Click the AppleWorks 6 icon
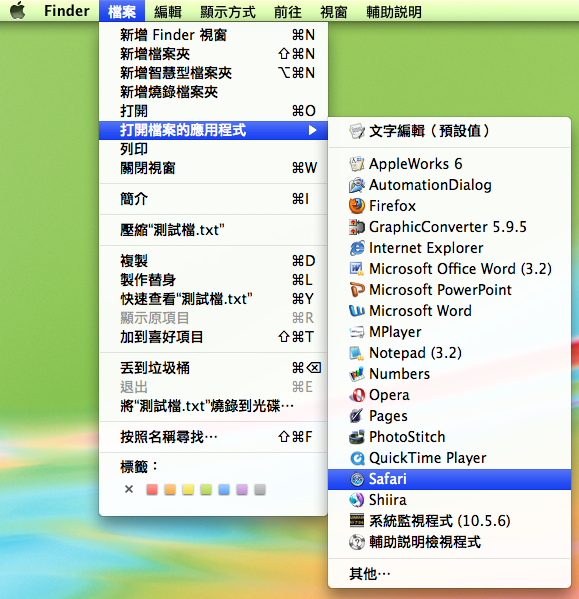Image resolution: width=579 pixels, height=599 pixels. click(357, 164)
